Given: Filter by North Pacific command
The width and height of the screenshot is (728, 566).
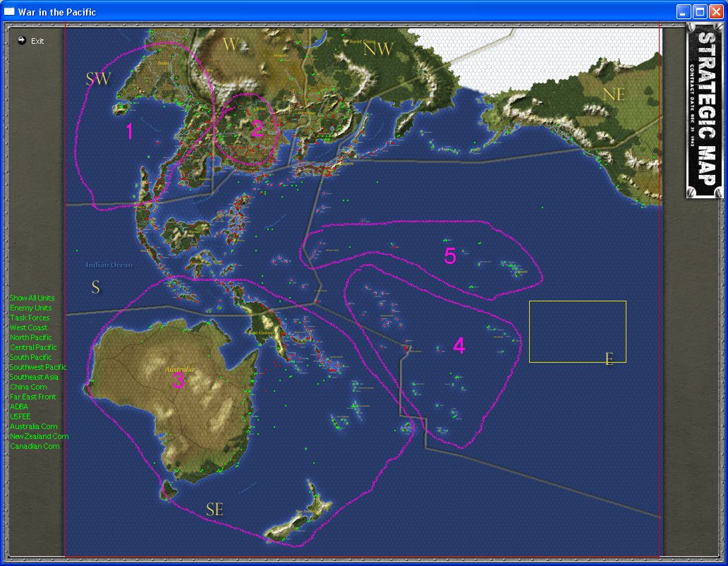Looking at the screenshot, I should coord(30,337).
